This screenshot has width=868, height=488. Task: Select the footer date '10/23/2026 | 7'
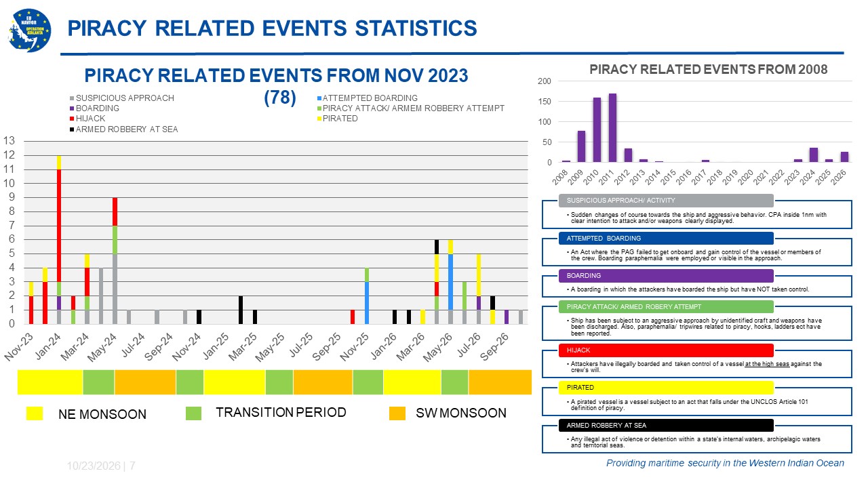click(102, 466)
